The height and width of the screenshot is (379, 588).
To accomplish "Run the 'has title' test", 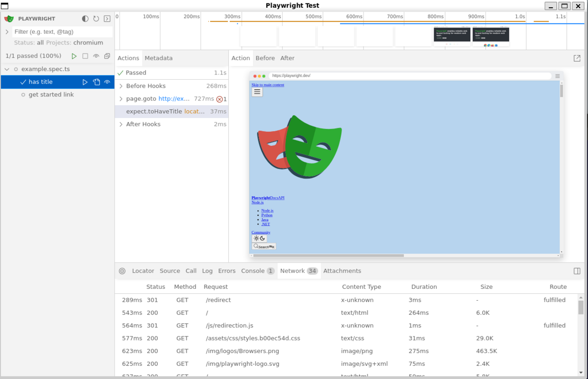I will 85,82.
